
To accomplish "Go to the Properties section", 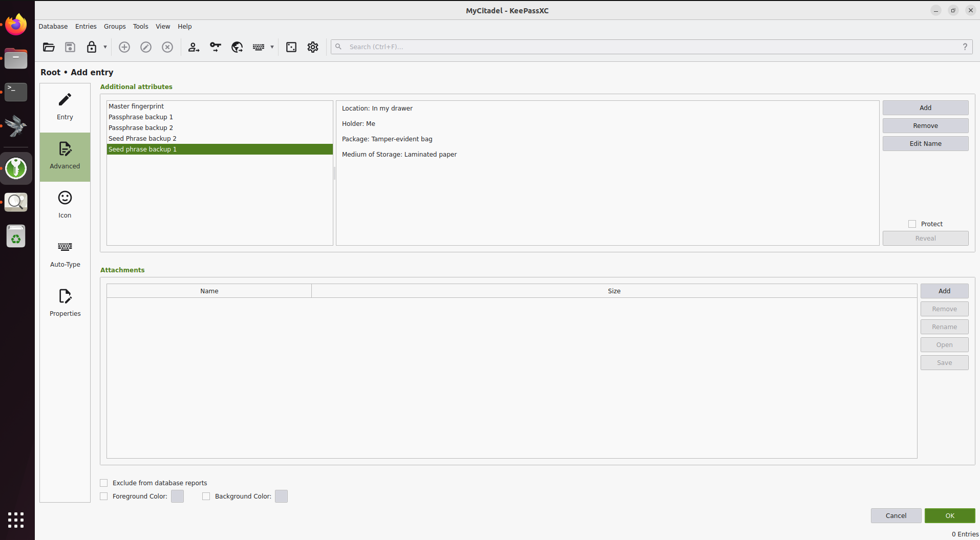I will (x=65, y=305).
